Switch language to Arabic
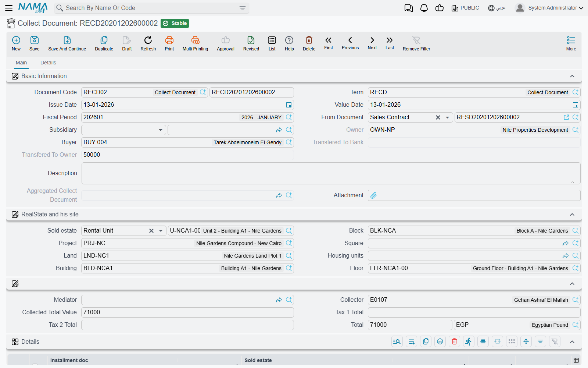The height and width of the screenshot is (368, 588). pyautogui.click(x=497, y=8)
